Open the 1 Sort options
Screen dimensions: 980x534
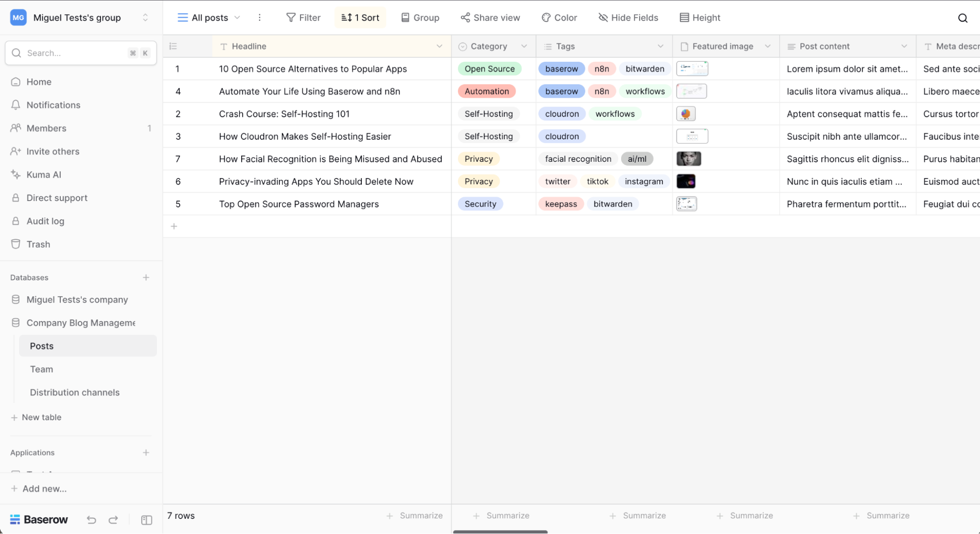[x=360, y=18]
